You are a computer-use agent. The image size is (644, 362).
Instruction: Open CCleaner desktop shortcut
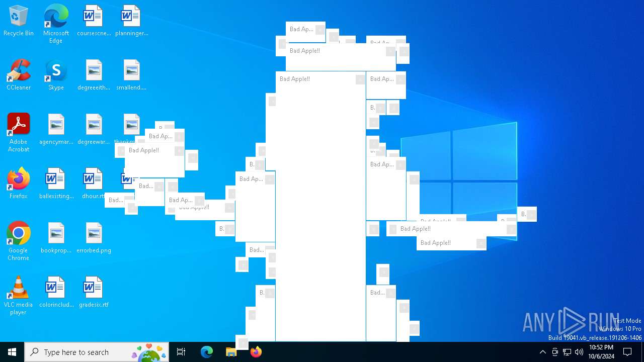click(19, 75)
